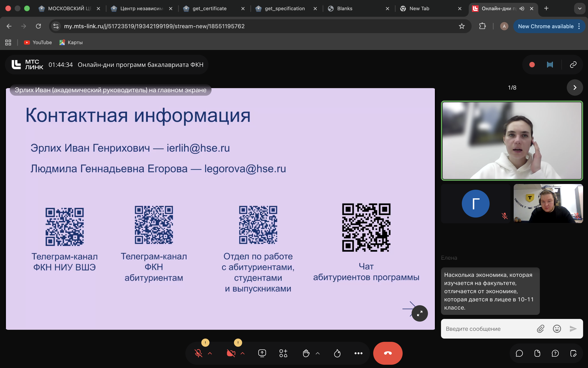
Task: Open the files panel icon
Action: tap(537, 353)
